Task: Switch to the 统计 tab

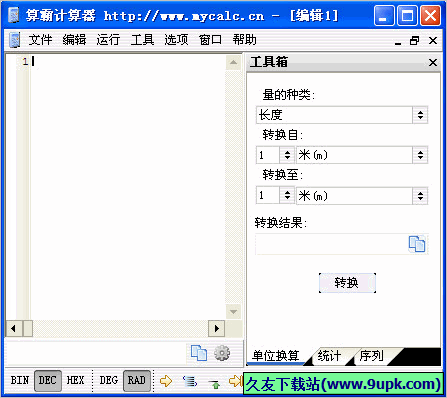Action: point(329,356)
